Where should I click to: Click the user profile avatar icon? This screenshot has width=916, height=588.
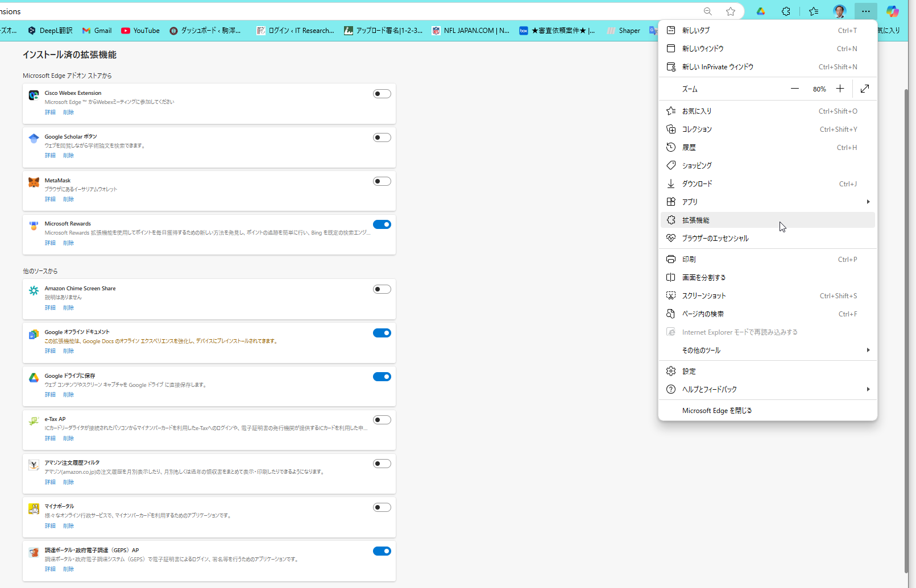(839, 11)
